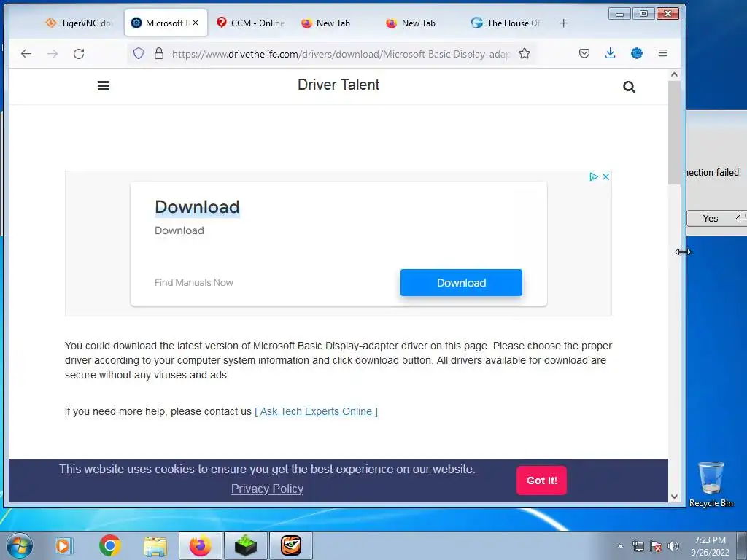Click the disabled forward arrow button

click(53, 54)
